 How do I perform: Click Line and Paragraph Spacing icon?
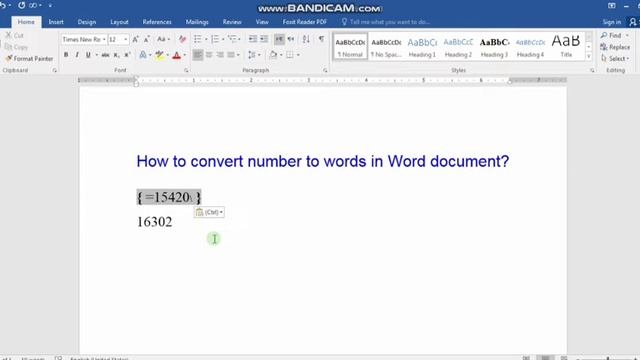pos(252,55)
